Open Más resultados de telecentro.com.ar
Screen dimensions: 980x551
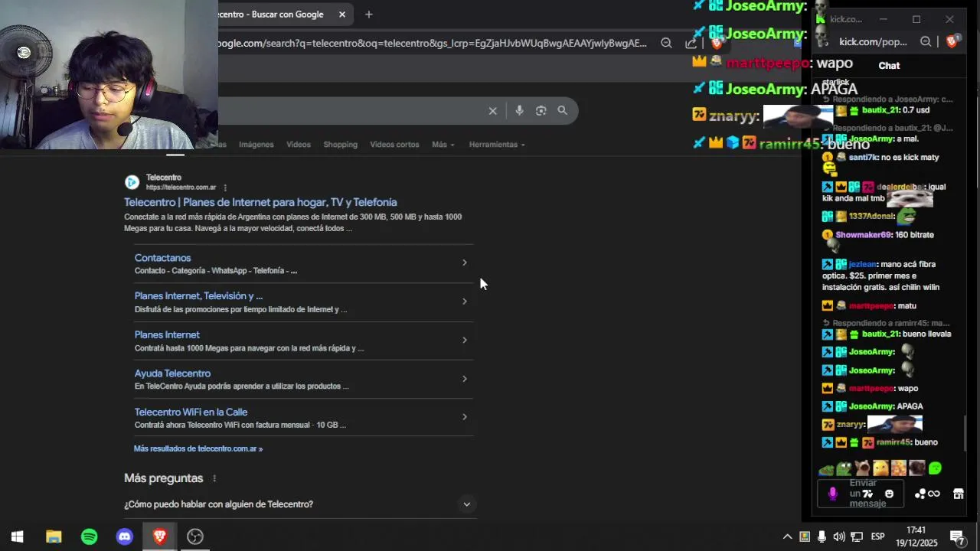coord(198,448)
